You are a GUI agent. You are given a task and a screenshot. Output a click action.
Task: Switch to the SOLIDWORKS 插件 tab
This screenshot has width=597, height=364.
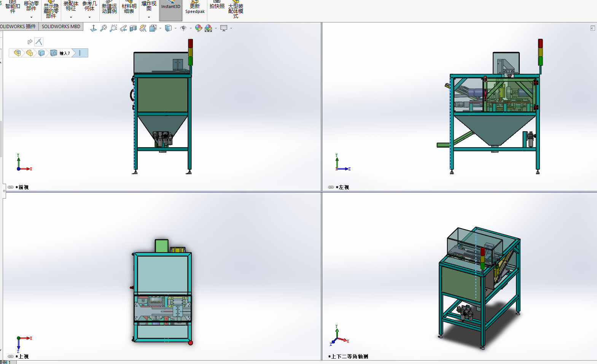(18, 27)
